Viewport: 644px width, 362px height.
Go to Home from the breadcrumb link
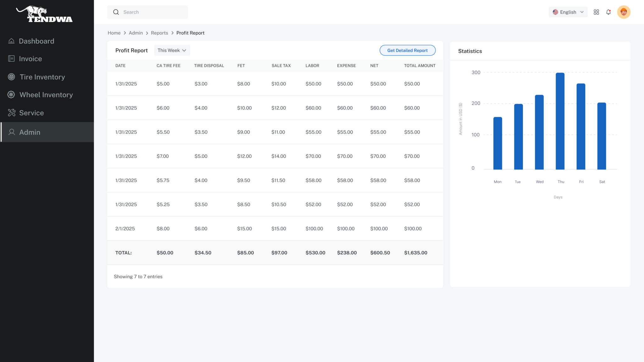(x=114, y=33)
